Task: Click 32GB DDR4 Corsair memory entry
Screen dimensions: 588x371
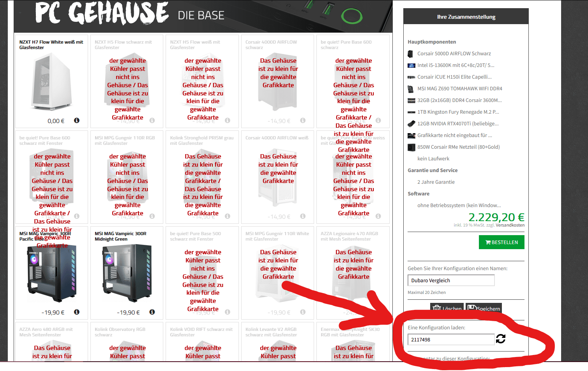Action: [459, 100]
